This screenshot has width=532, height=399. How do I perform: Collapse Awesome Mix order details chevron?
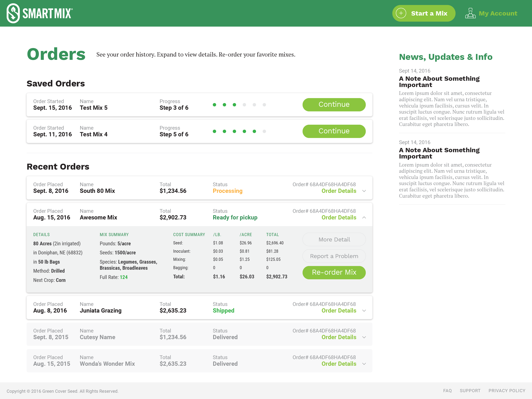[x=364, y=217]
